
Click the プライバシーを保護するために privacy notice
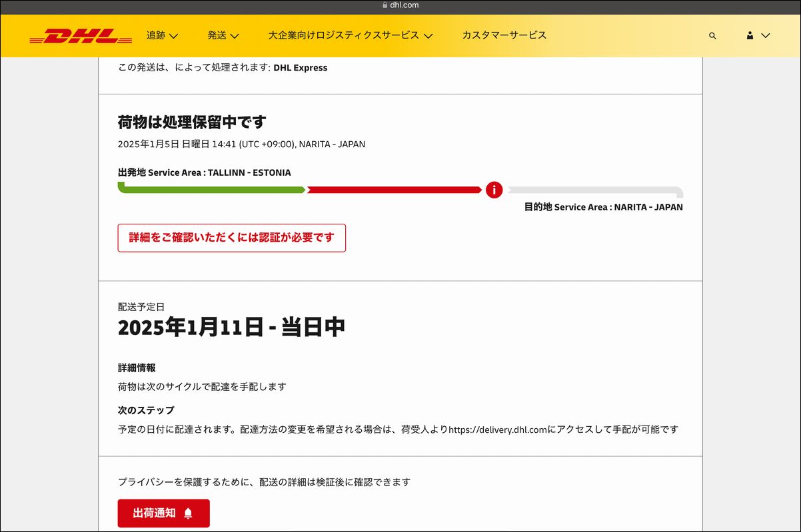coord(264,481)
